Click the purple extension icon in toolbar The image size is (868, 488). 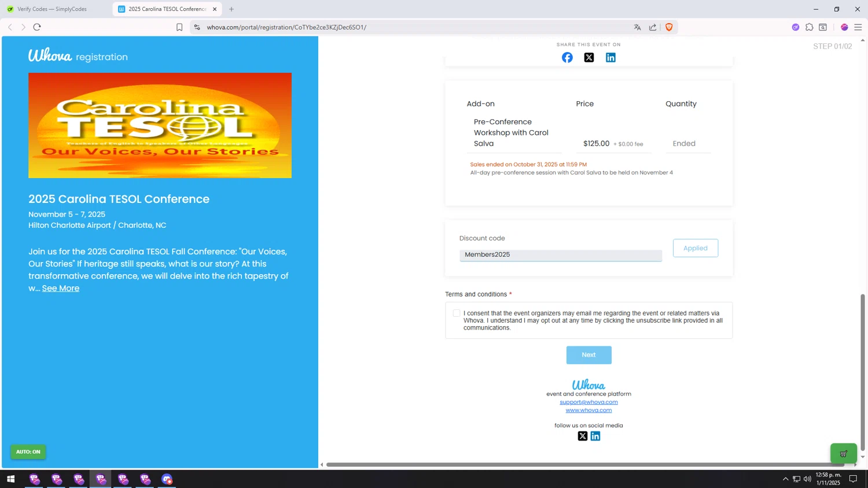pos(796,27)
